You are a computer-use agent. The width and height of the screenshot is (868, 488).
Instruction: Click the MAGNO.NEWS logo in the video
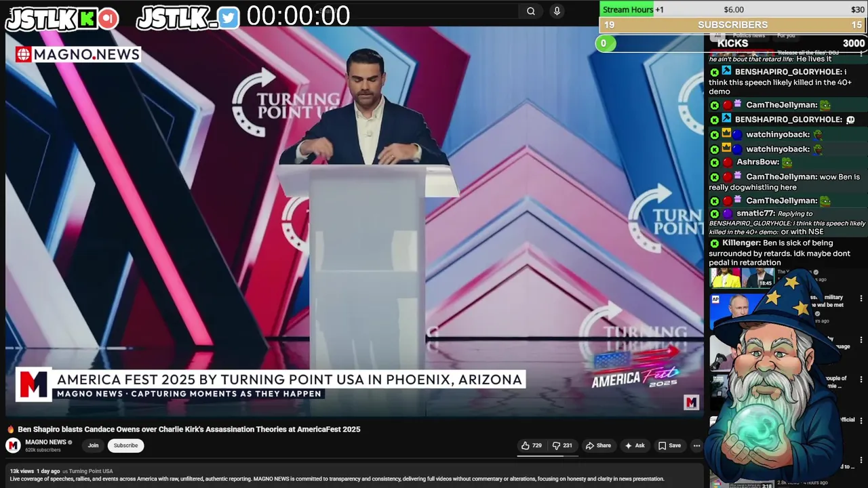click(x=78, y=54)
